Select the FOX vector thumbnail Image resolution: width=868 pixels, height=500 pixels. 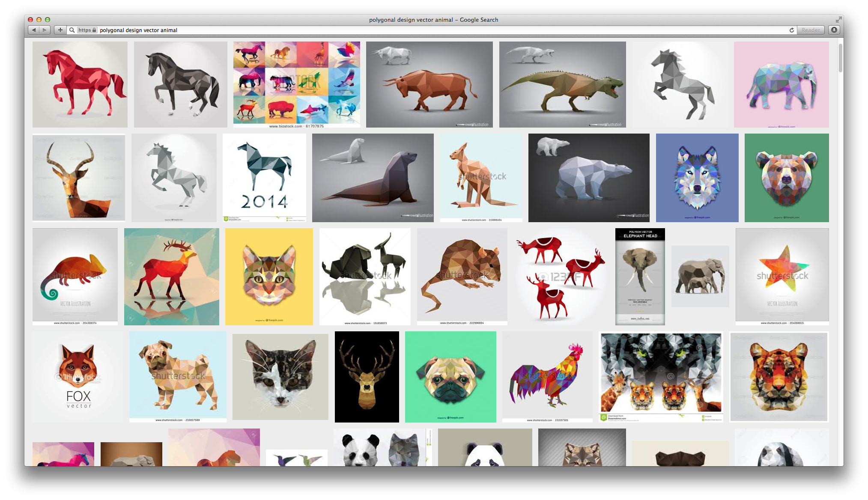78,377
